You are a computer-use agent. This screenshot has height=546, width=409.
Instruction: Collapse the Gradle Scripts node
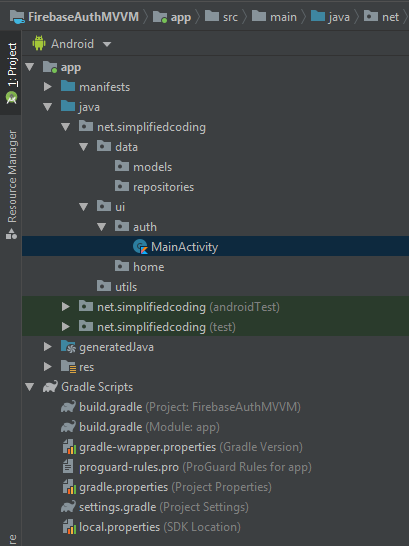coord(30,387)
